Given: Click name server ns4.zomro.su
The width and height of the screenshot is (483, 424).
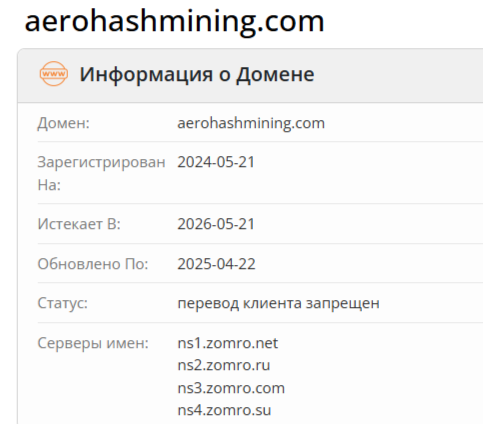Looking at the screenshot, I should tap(224, 410).
